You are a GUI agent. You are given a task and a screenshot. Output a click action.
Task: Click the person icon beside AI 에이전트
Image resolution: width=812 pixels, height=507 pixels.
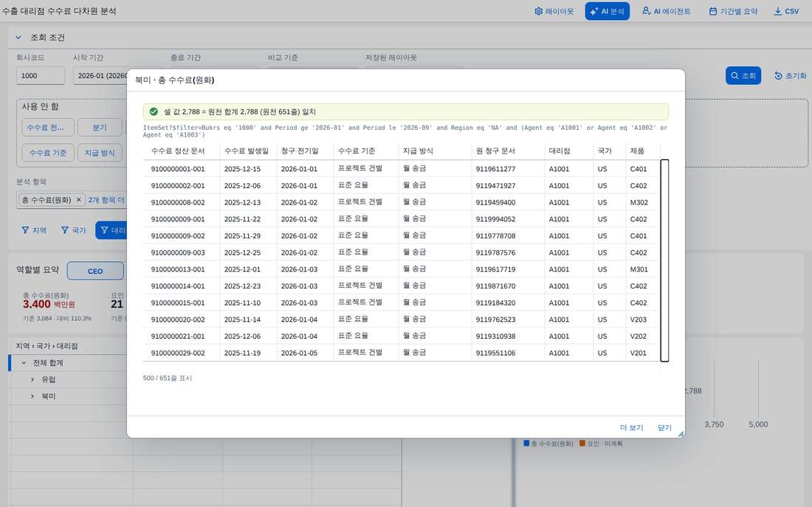[647, 11]
